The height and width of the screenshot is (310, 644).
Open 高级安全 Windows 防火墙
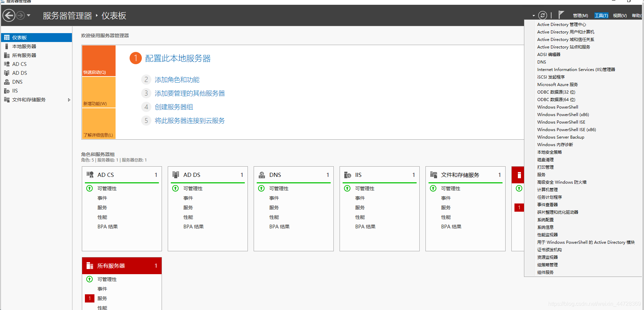[x=561, y=182]
